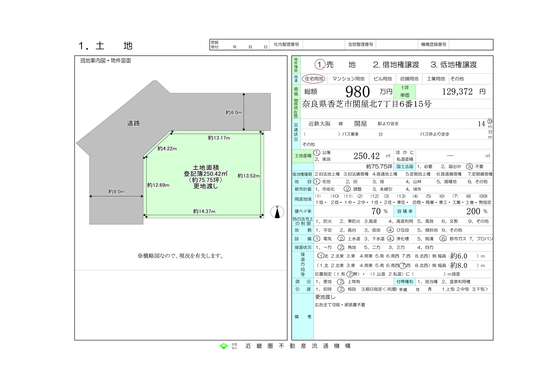The height and width of the screenshot is (392, 555).
Task: Click the north compass icon
Action: 277,212
